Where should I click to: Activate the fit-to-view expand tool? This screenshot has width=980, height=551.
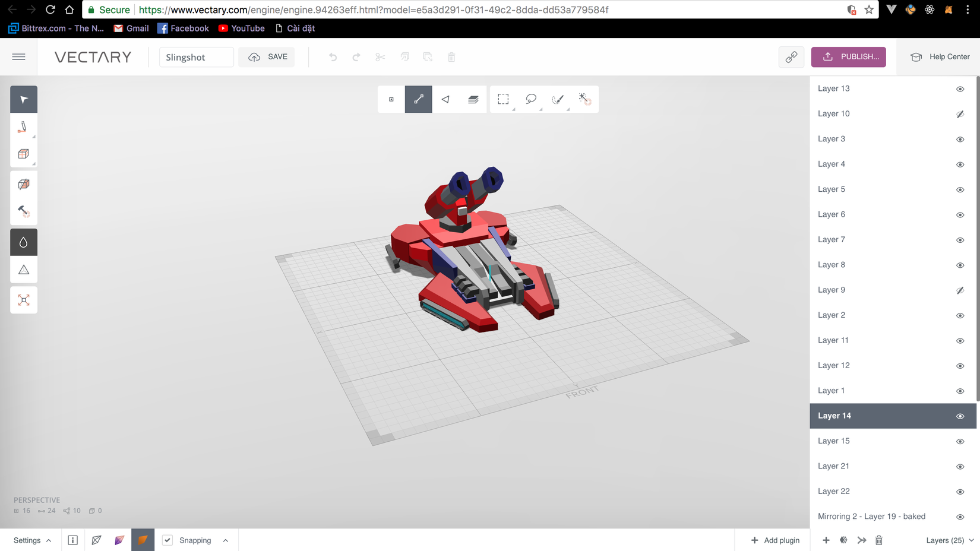[x=24, y=300]
